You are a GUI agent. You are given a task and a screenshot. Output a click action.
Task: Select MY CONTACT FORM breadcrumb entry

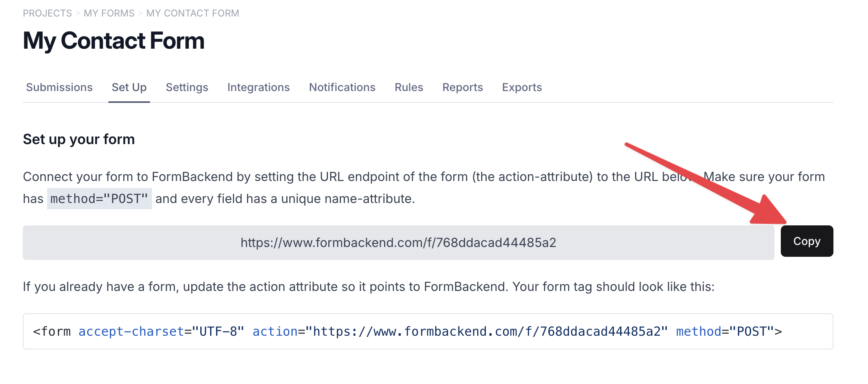192,13
